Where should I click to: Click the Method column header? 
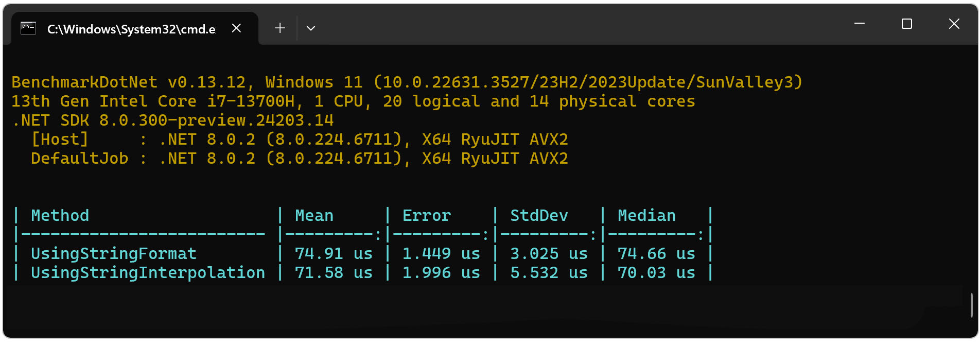(60, 215)
